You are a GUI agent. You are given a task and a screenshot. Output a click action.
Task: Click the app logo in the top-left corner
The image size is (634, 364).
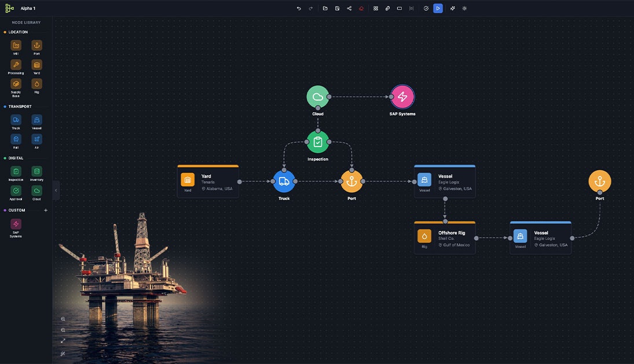pyautogui.click(x=8, y=8)
